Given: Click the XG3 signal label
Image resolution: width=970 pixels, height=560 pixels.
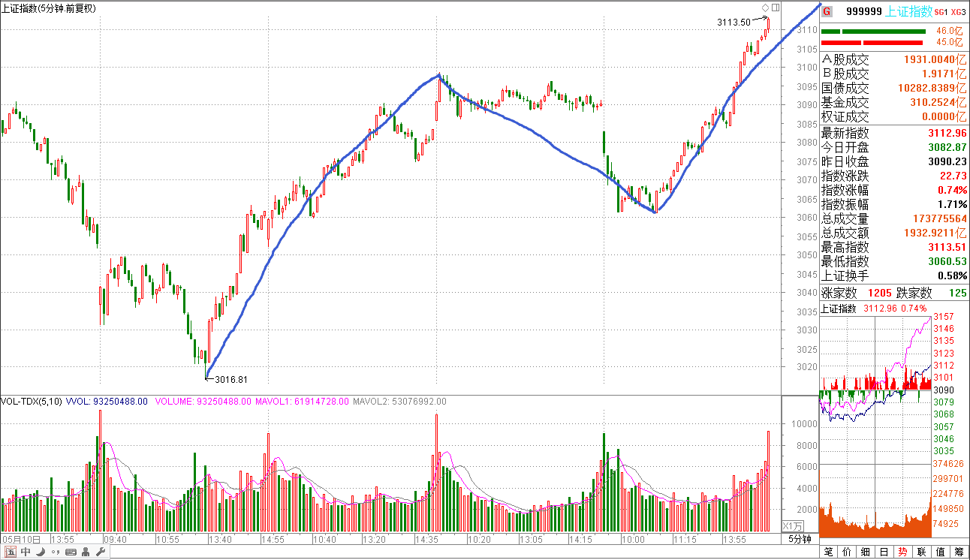Looking at the screenshot, I should (x=958, y=12).
